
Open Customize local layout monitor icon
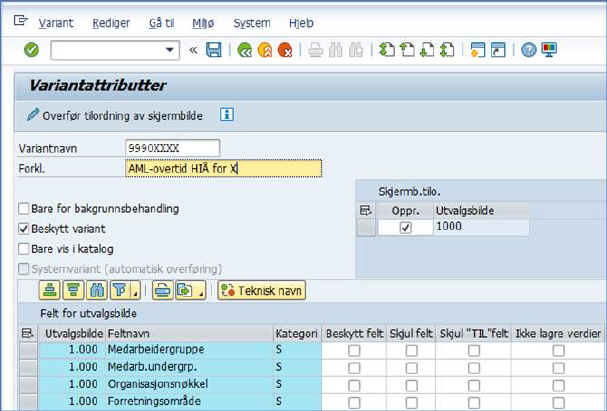coord(549,50)
